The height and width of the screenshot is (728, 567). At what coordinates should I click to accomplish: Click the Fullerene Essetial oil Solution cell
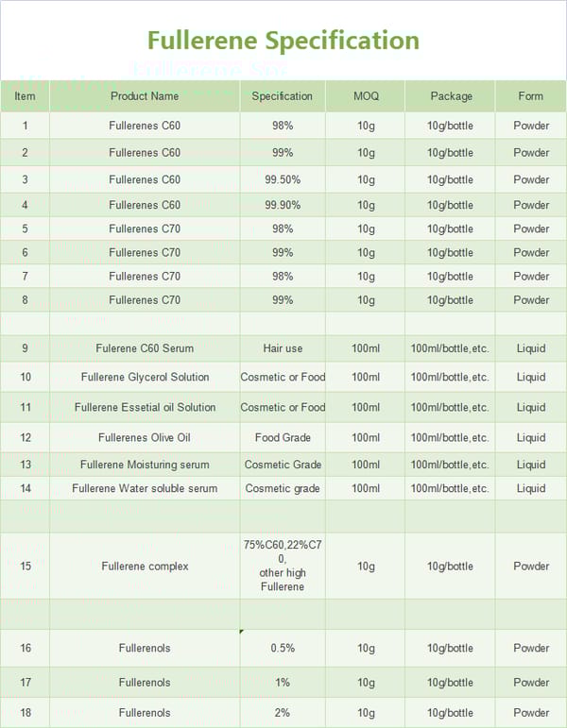(x=145, y=407)
